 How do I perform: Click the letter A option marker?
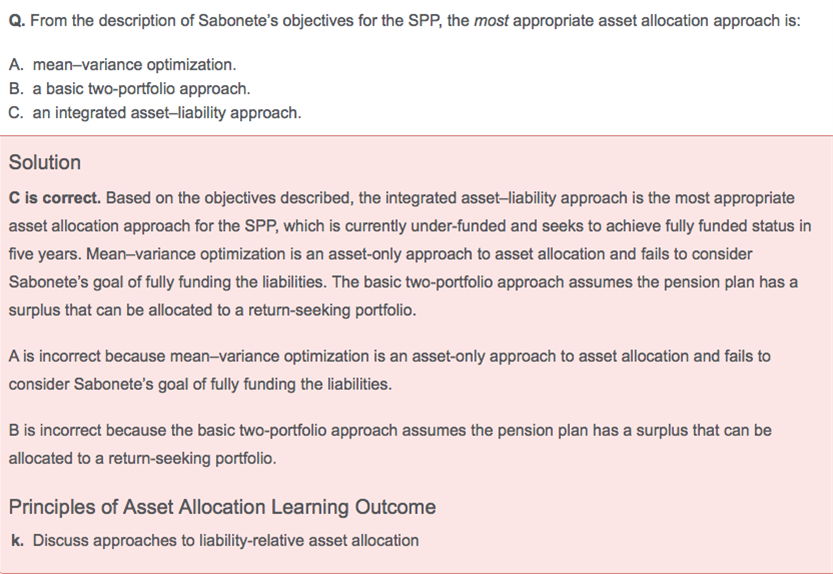15,65
